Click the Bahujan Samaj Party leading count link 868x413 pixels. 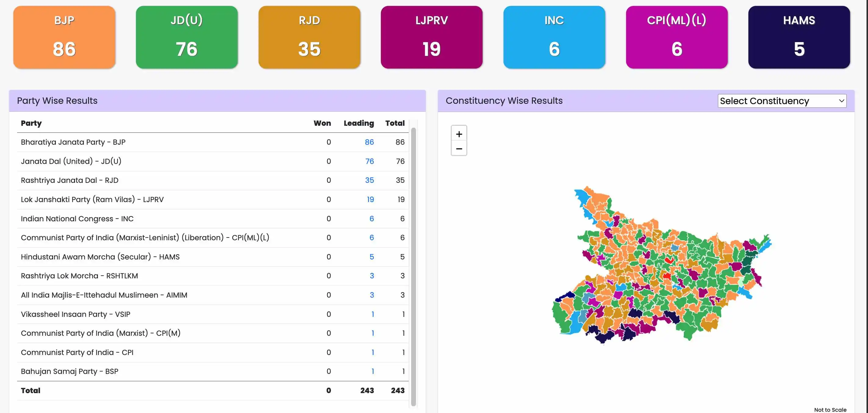tap(372, 371)
